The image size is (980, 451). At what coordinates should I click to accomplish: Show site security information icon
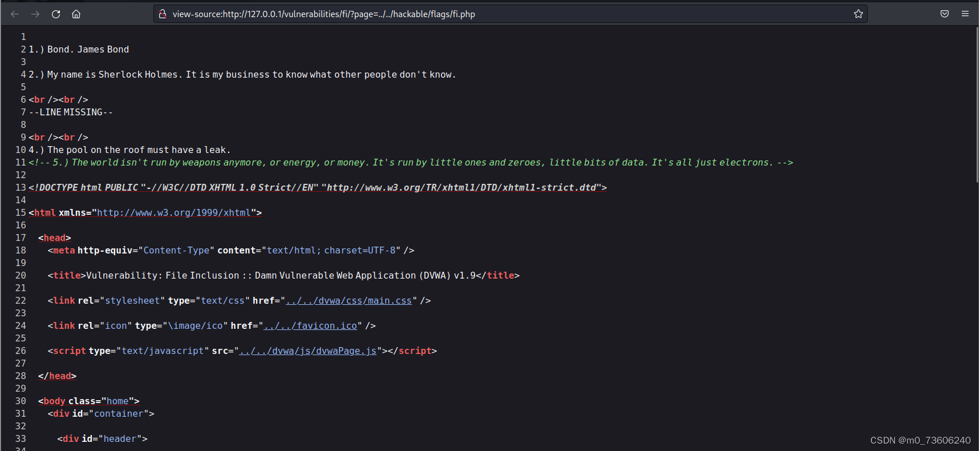point(163,14)
